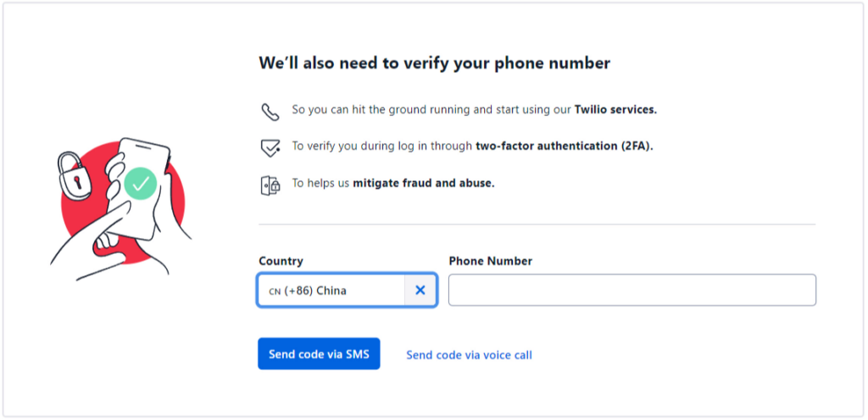Image resolution: width=868 pixels, height=420 pixels.
Task: Focus the Phone Number input field
Action: (632, 290)
